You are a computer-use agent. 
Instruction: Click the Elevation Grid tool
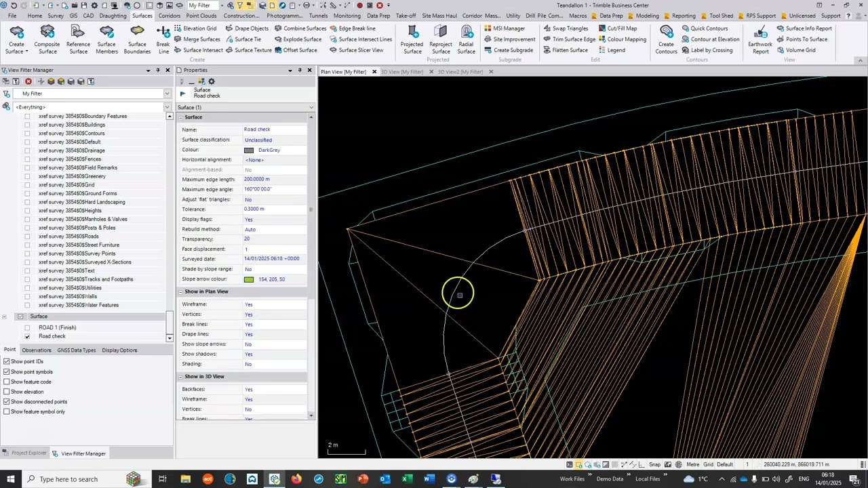195,28
